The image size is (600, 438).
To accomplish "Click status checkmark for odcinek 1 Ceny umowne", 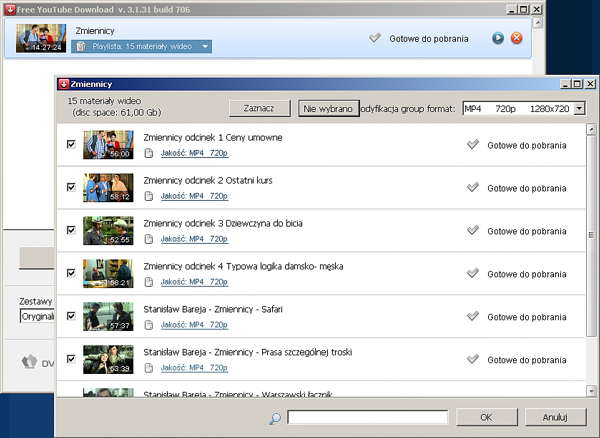I will coord(473,144).
